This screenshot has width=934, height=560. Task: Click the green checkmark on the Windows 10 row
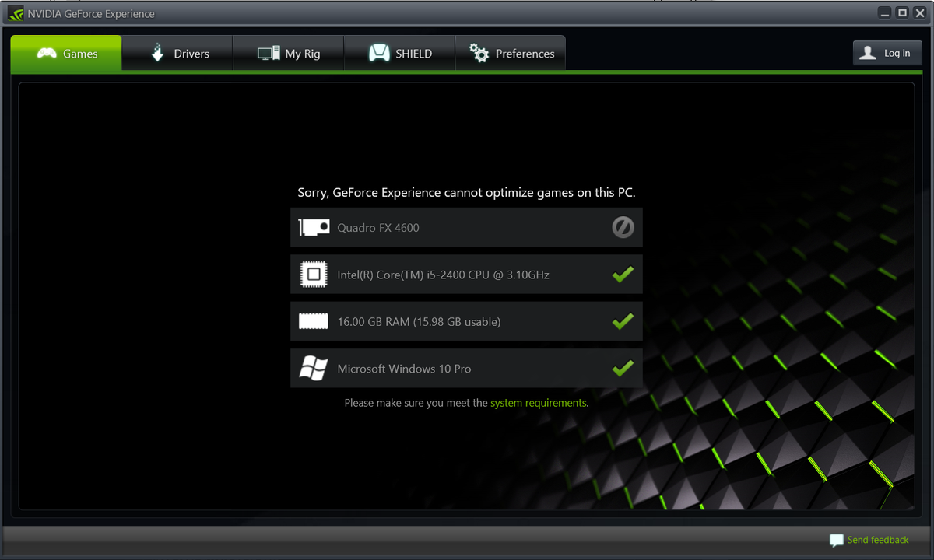click(x=623, y=368)
